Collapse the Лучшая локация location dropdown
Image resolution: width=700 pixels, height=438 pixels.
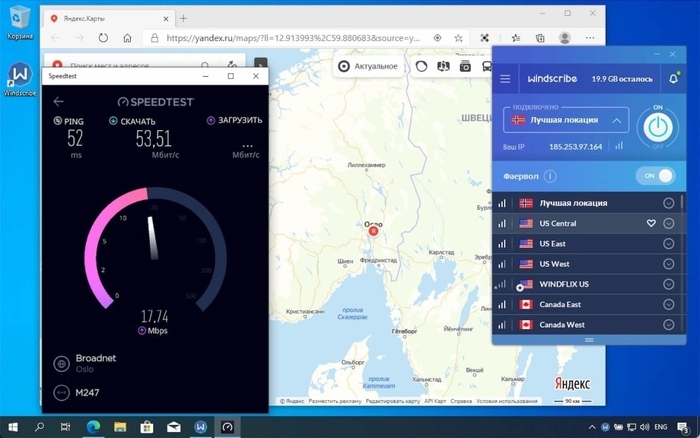(616, 121)
